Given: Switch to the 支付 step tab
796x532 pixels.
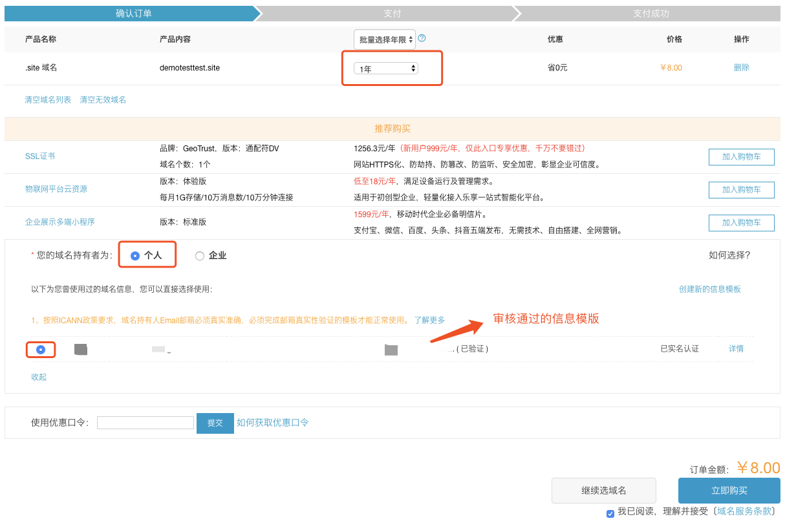Looking at the screenshot, I should tap(392, 13).
